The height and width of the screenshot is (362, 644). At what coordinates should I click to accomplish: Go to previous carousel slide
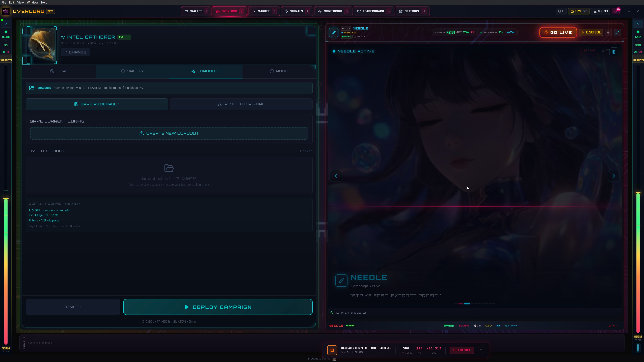pyautogui.click(x=336, y=176)
